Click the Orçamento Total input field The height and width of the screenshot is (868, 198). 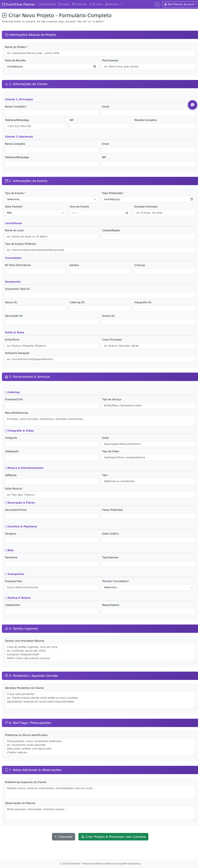click(100, 295)
